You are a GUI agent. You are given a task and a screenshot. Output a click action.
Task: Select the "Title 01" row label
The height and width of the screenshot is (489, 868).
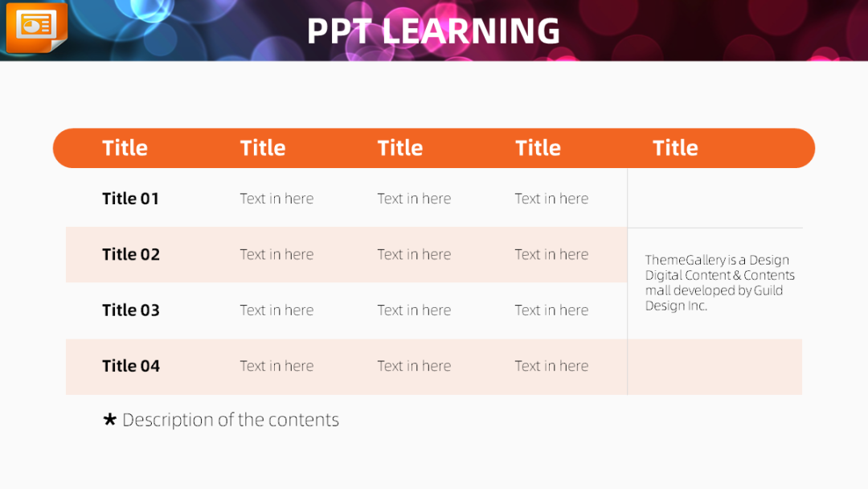click(130, 199)
